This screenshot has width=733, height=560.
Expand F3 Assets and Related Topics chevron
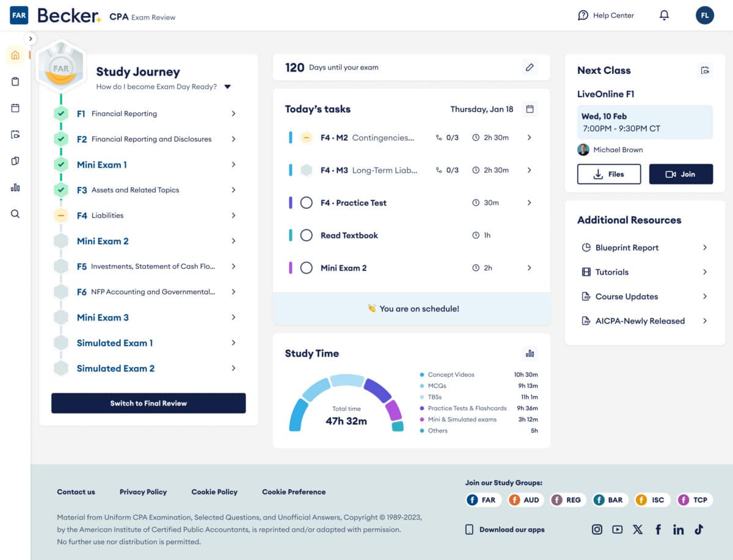233,190
